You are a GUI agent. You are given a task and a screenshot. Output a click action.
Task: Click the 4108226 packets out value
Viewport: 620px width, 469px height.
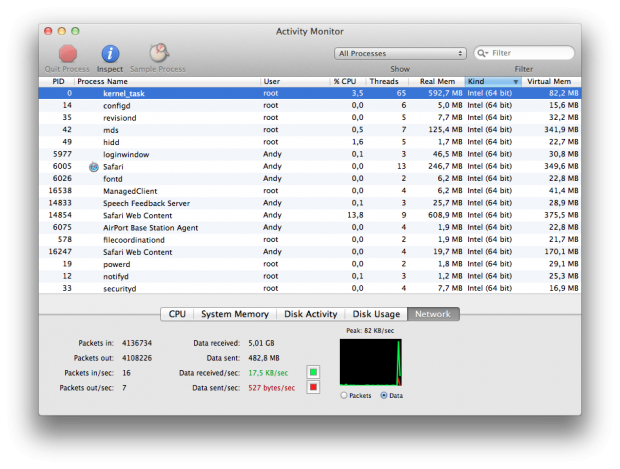click(137, 358)
